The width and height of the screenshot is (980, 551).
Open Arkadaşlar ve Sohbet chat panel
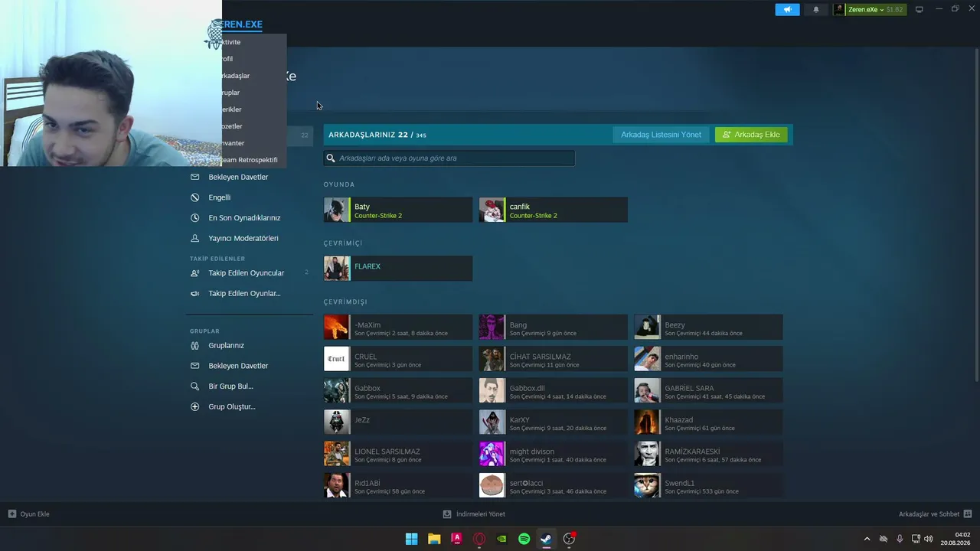pos(935,514)
